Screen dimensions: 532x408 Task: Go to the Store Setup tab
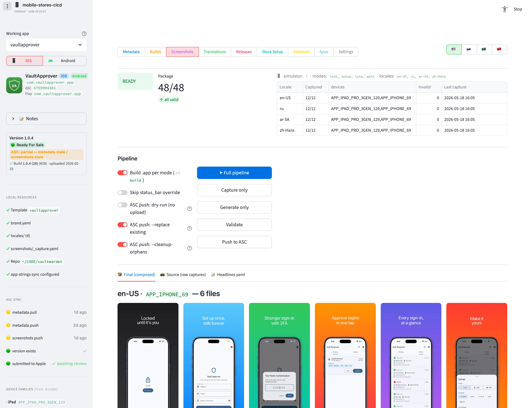pyautogui.click(x=272, y=52)
